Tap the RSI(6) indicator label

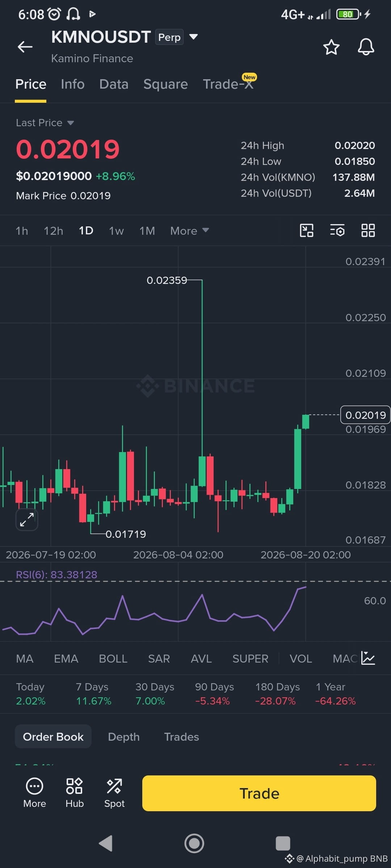(x=56, y=574)
